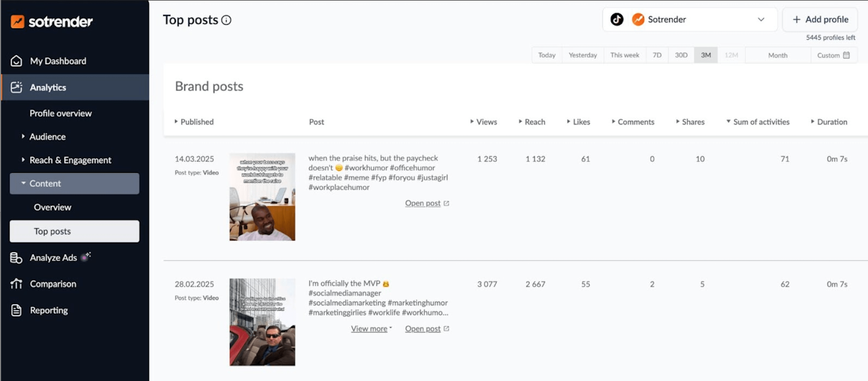Viewport: 868px width, 381px height.
Task: Select the Today filter
Action: 546,55
